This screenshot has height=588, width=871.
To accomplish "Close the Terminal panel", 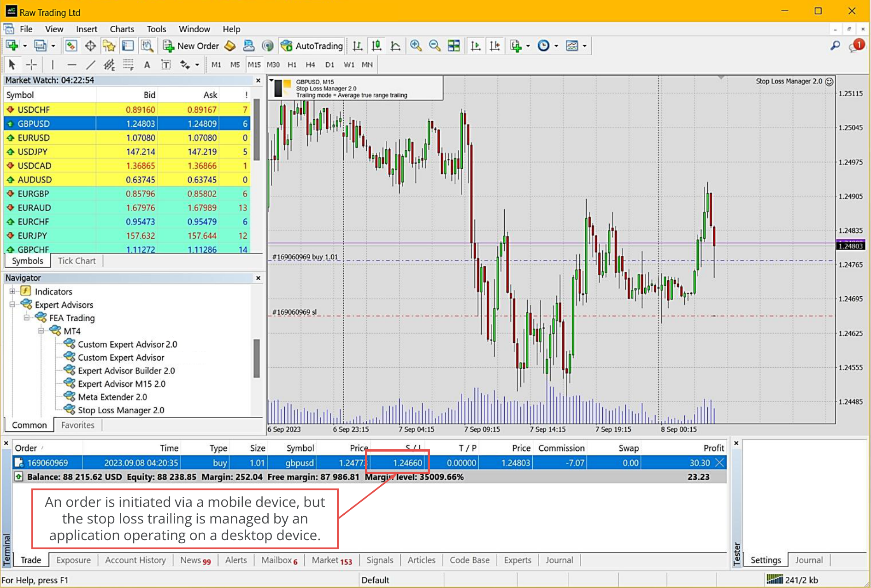I will [6, 443].
